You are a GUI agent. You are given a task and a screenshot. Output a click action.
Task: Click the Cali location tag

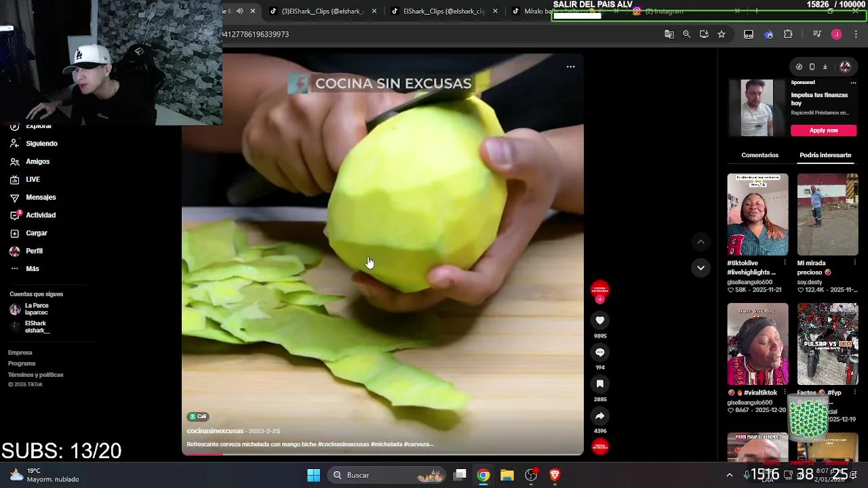198,416
